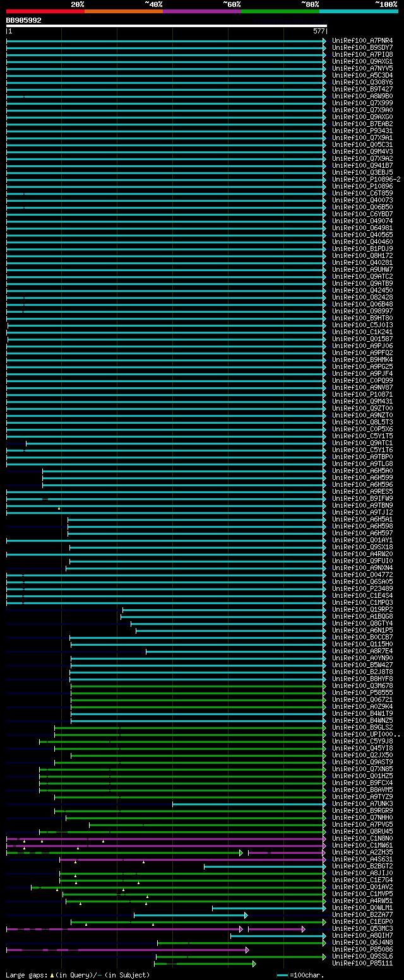Click the UniRef100_C6YBD7 entry
This screenshot has width=404, height=980.
(362, 214)
